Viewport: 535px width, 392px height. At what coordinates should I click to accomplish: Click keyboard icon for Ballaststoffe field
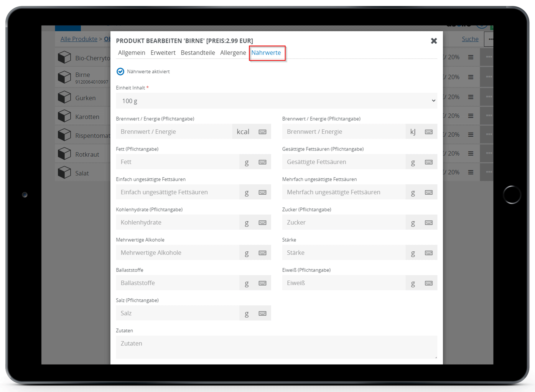tap(262, 283)
